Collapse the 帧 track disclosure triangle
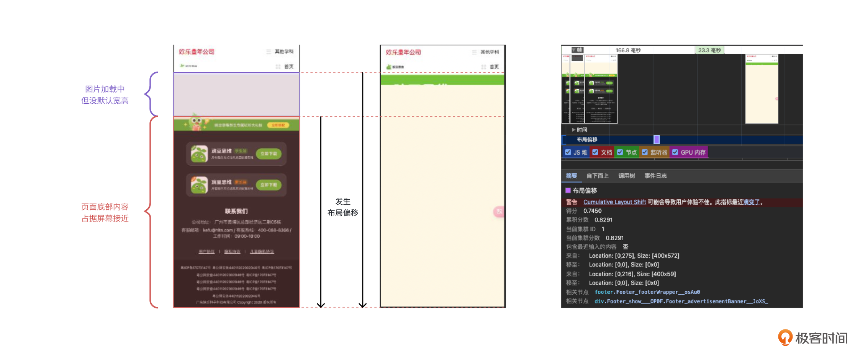Viewport: 868px width, 357px height. (x=574, y=50)
